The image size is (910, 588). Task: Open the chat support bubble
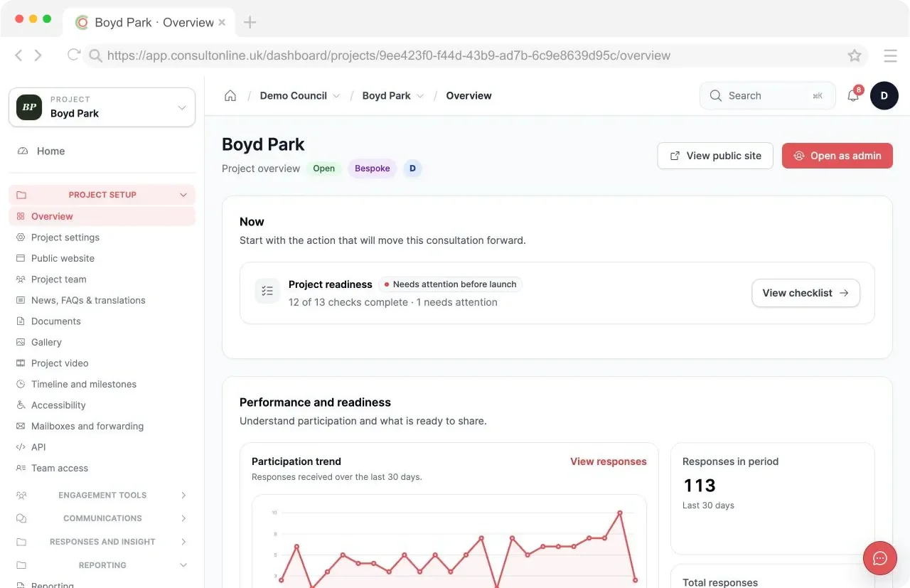click(880, 558)
